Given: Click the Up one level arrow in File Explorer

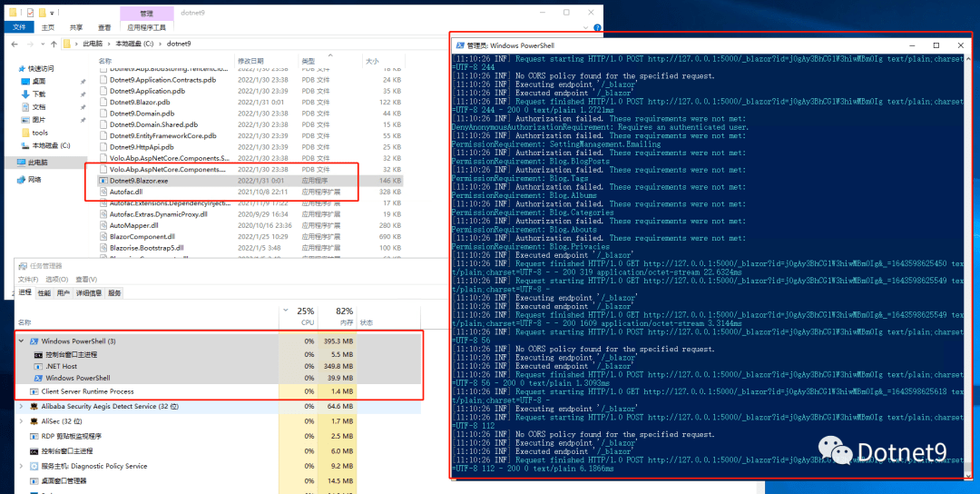Looking at the screenshot, I should pos(53,44).
